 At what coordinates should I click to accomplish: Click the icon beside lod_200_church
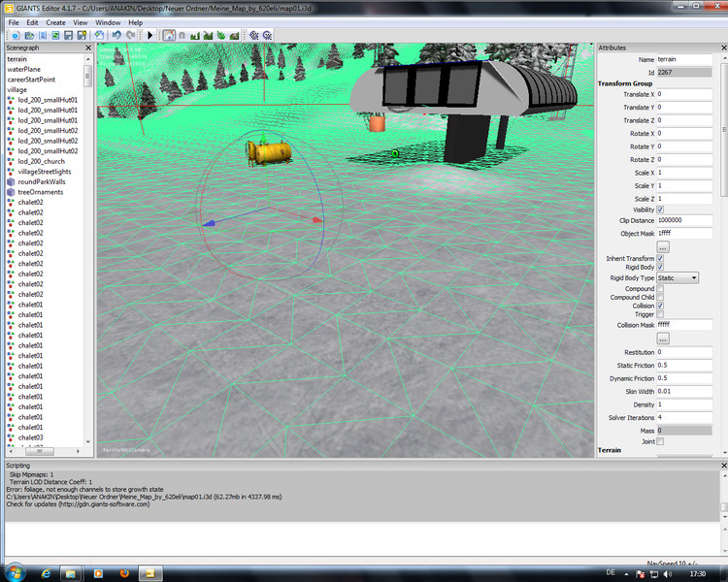(x=11, y=162)
